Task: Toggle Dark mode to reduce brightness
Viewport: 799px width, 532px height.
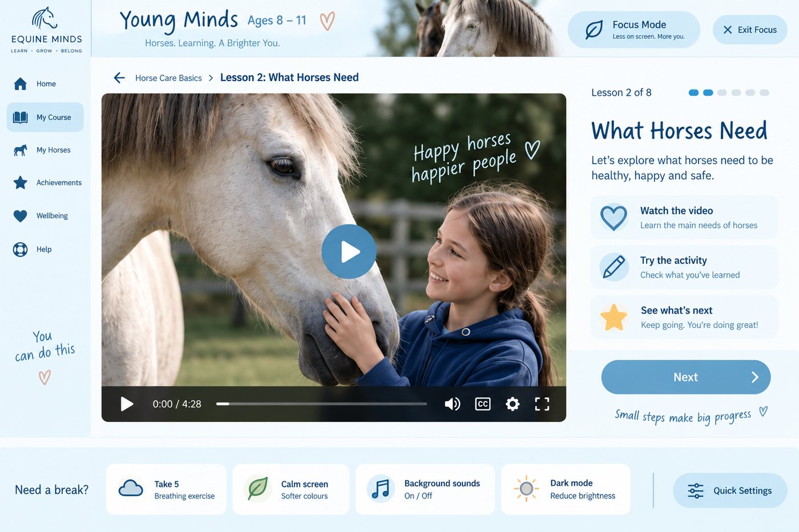Action: click(x=566, y=489)
